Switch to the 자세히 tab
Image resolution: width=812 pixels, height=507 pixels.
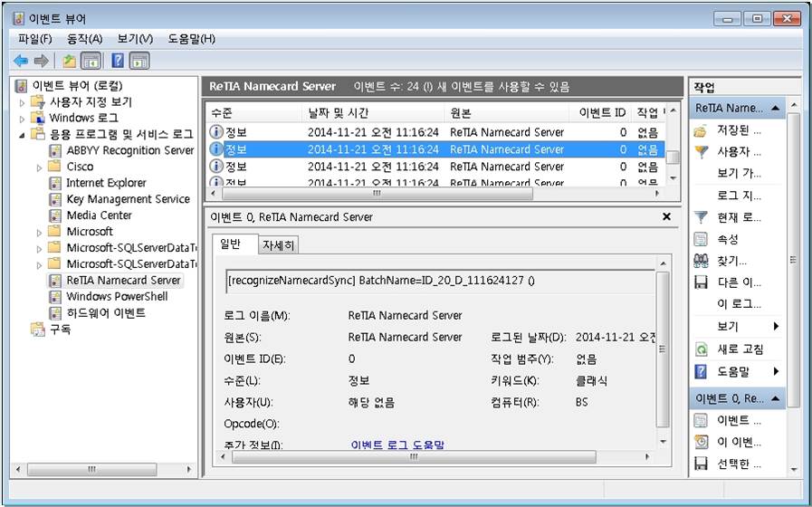tap(279, 245)
